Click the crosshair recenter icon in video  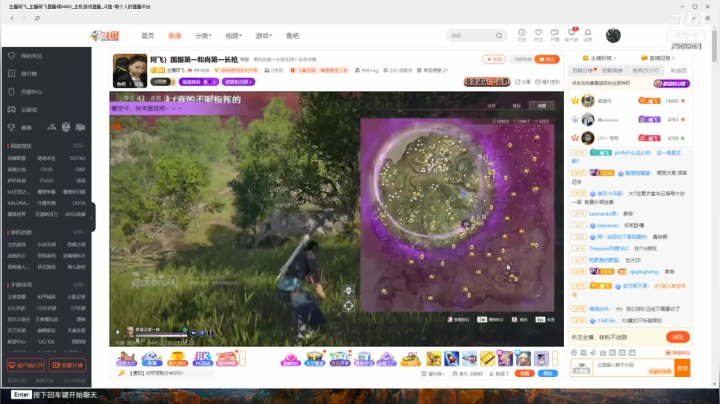pyautogui.click(x=349, y=306)
